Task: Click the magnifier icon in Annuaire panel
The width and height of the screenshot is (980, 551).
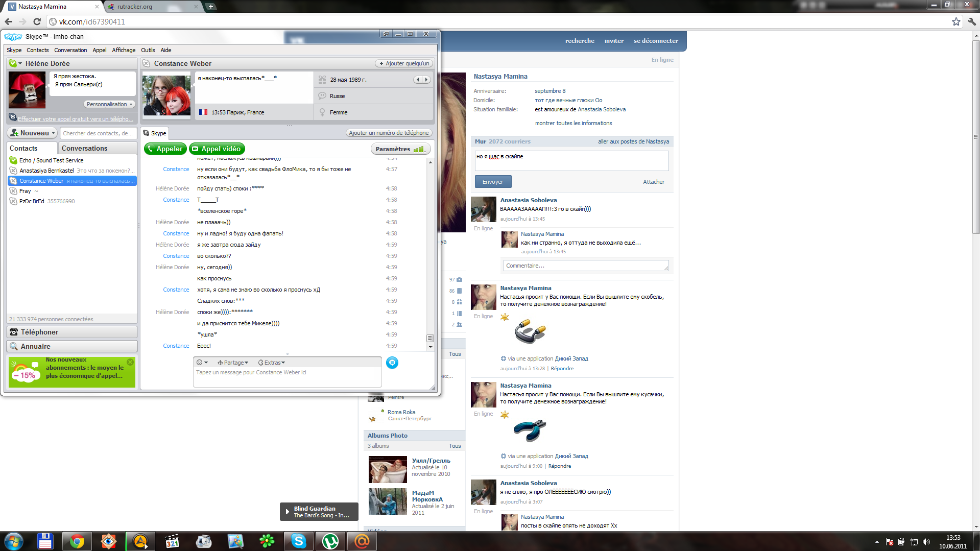Action: point(14,346)
